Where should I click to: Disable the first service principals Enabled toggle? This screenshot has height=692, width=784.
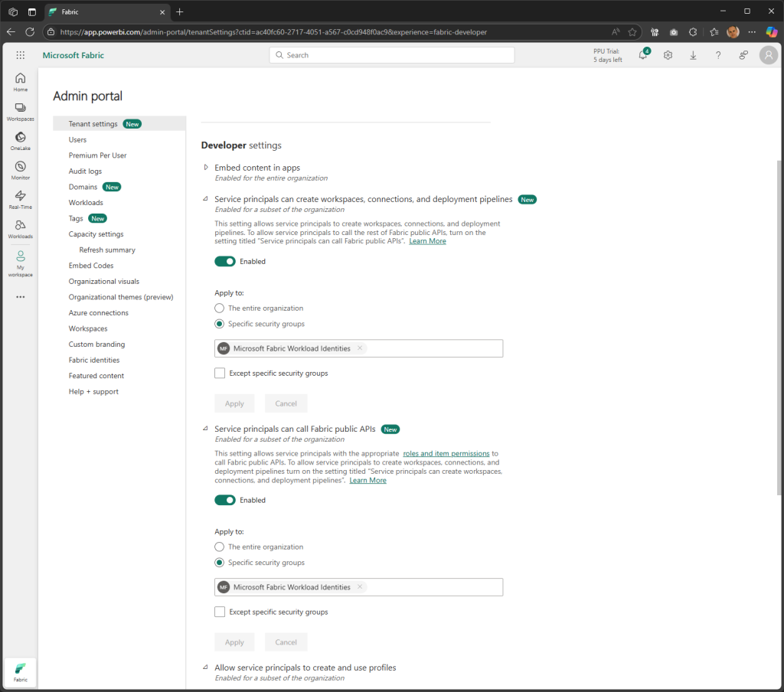point(226,262)
